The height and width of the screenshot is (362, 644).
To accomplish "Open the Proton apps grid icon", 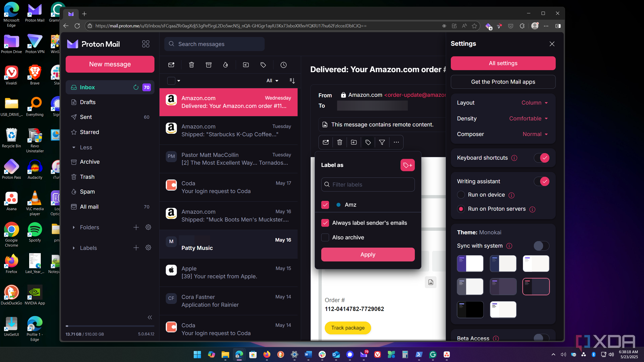I will tap(146, 44).
